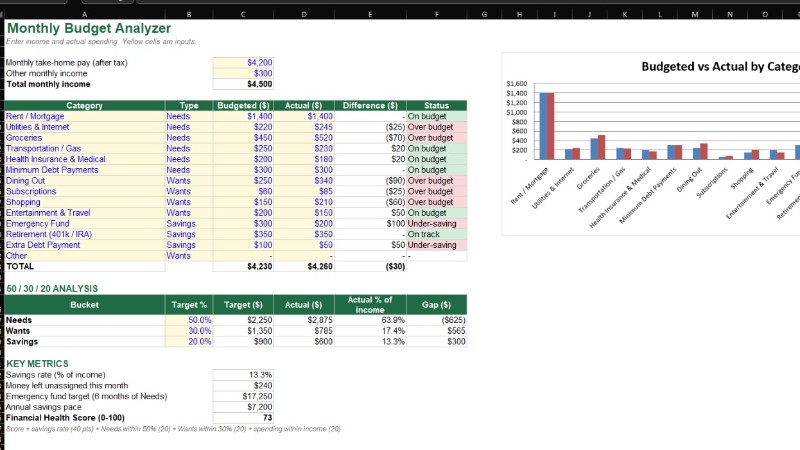The image size is (800, 450).
Task: Select the Dining Out category cell
Action: [x=85, y=181]
